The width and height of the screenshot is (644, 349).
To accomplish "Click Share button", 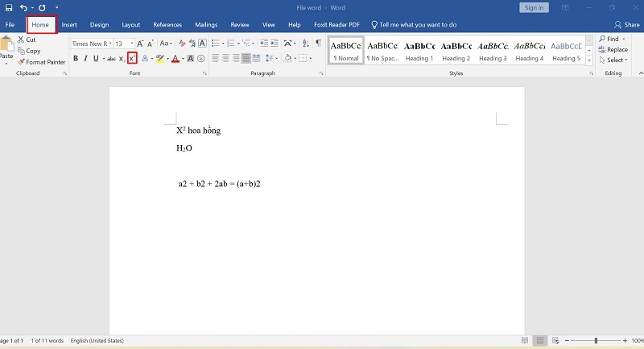I will 627,25.
